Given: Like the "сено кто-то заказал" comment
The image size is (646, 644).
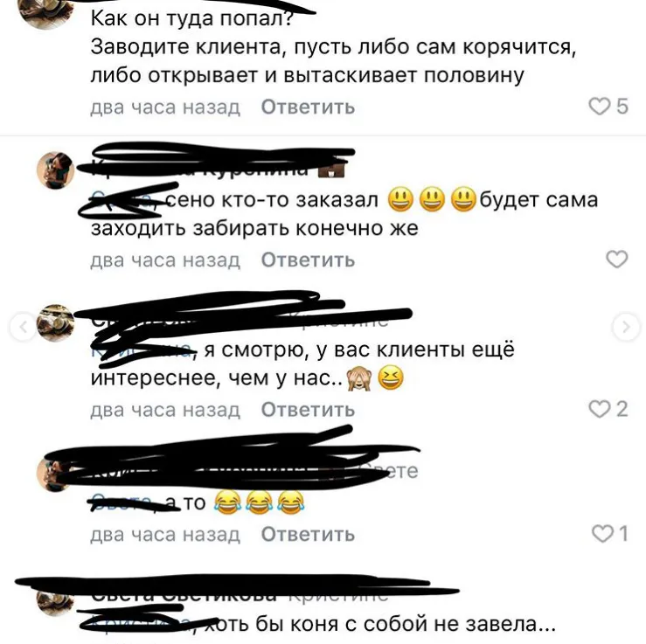Looking at the screenshot, I should [617, 260].
